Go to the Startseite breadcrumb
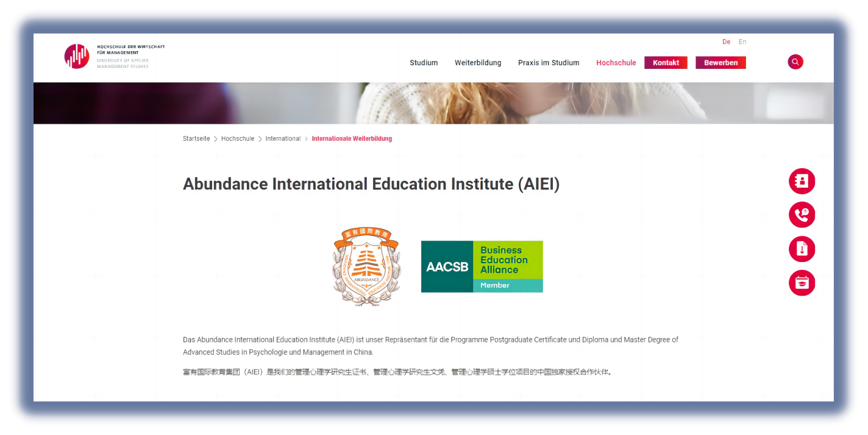The height and width of the screenshot is (435, 868). point(196,139)
